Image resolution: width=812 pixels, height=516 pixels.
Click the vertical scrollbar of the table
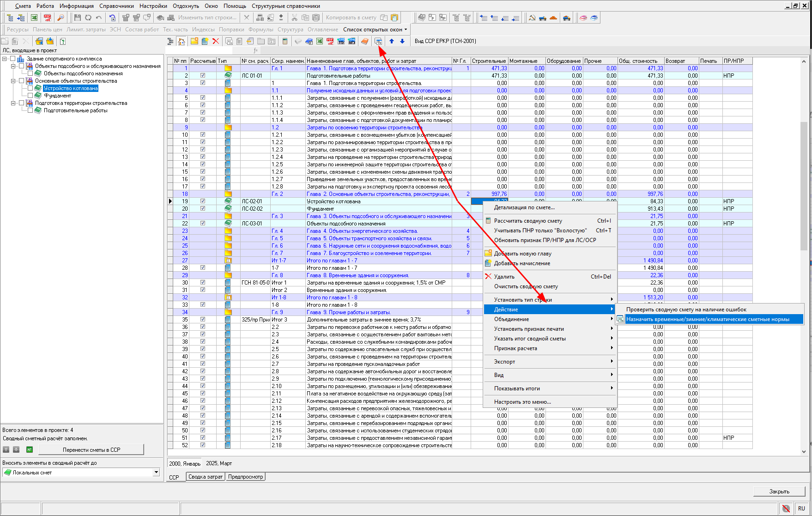tap(804, 185)
